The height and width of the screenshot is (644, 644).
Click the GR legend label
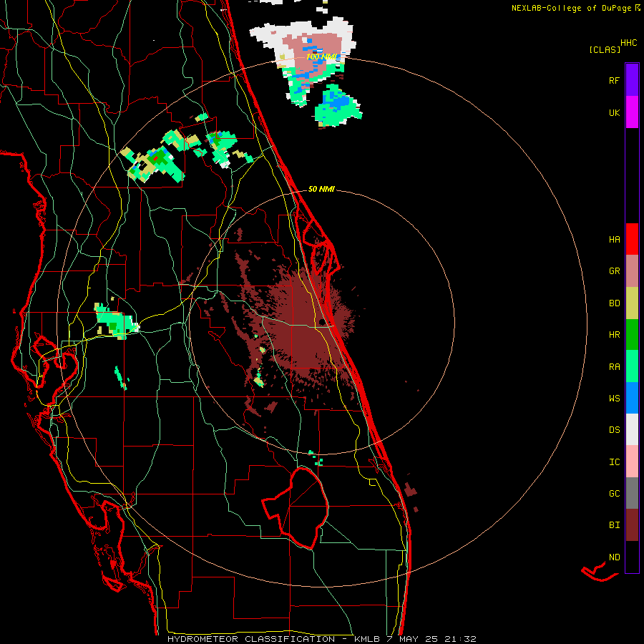pos(614,271)
